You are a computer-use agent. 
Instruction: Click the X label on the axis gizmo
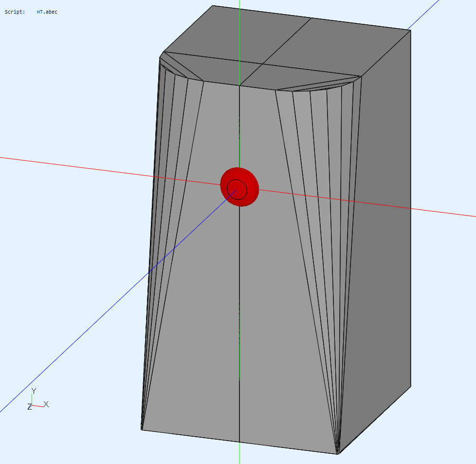coord(46,404)
